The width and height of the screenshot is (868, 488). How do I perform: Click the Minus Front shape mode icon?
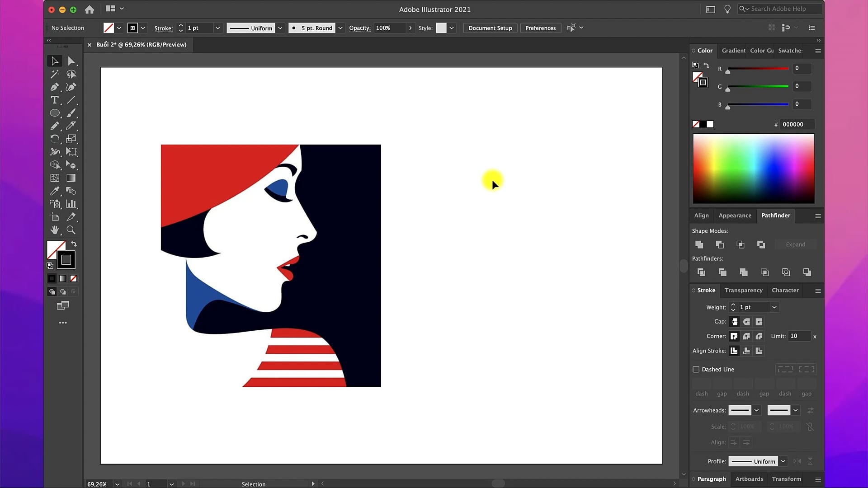720,244
